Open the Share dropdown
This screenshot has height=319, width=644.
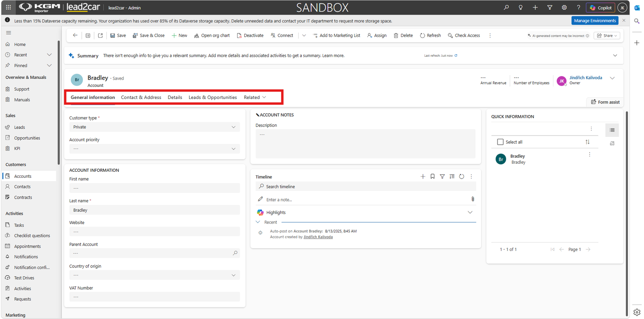tap(607, 35)
